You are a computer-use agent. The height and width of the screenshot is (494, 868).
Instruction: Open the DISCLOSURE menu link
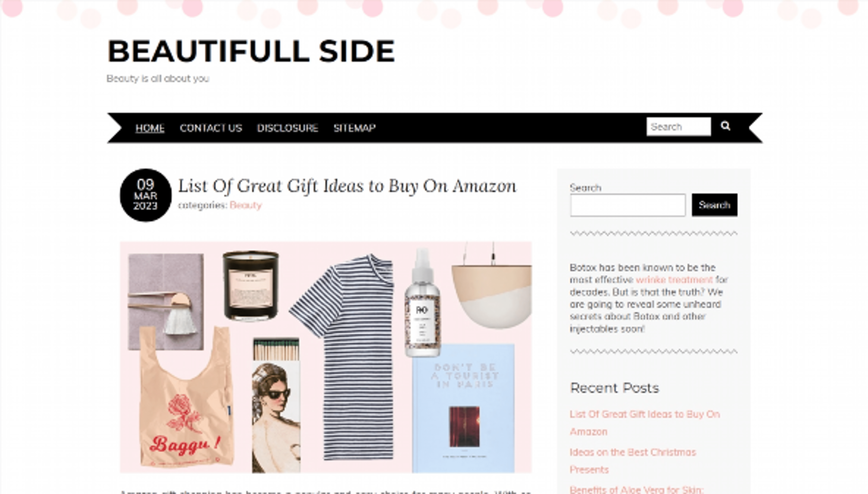click(287, 128)
